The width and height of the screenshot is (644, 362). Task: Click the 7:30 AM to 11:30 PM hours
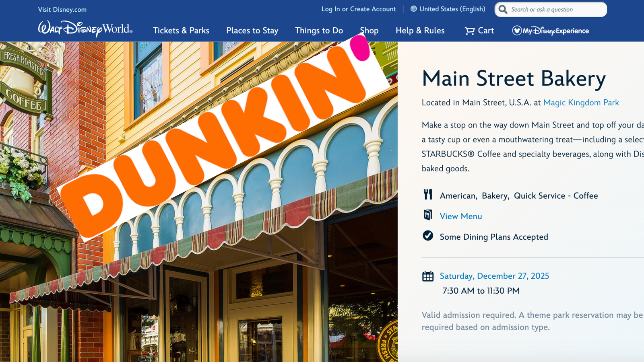click(x=481, y=291)
